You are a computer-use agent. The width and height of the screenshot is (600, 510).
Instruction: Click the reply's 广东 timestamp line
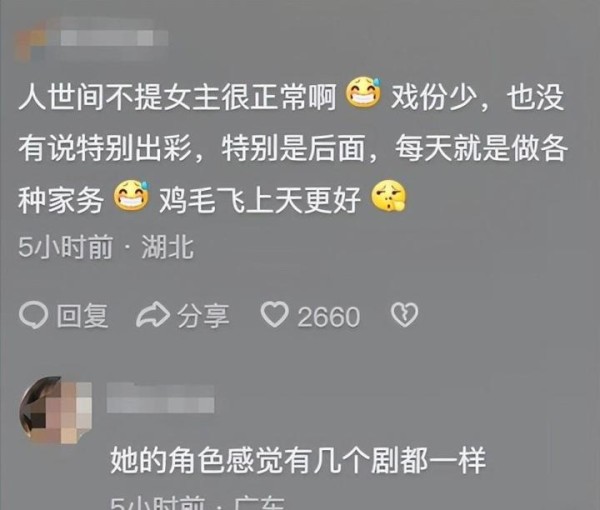point(197,503)
